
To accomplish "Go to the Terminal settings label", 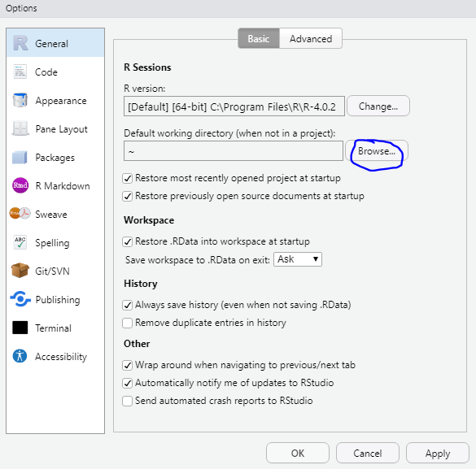I will click(x=53, y=328).
